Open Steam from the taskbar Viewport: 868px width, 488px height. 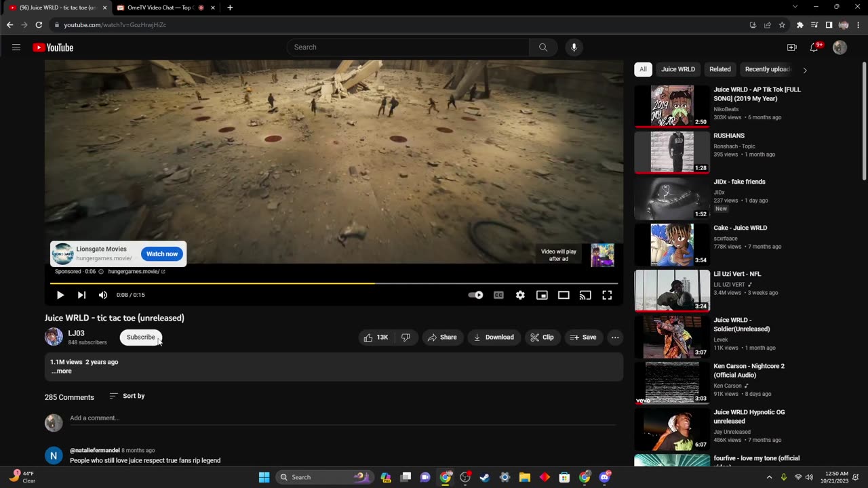coord(485,477)
